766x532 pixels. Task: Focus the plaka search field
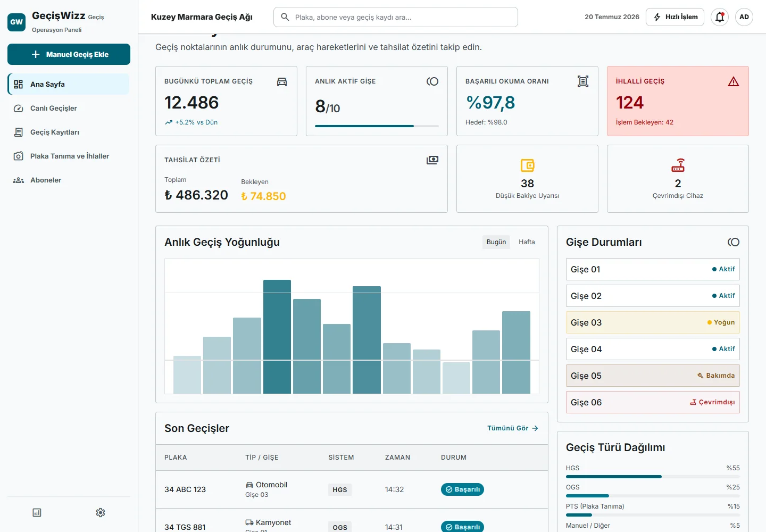(x=396, y=17)
